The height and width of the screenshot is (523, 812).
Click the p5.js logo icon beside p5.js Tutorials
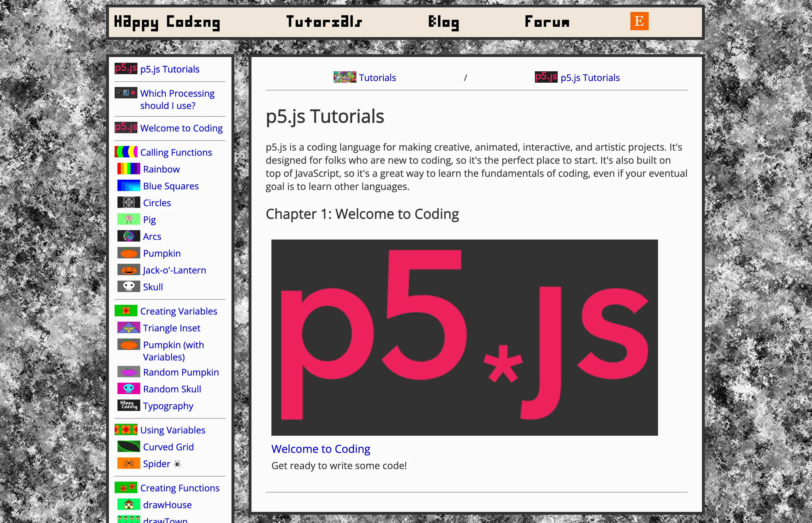tap(126, 69)
